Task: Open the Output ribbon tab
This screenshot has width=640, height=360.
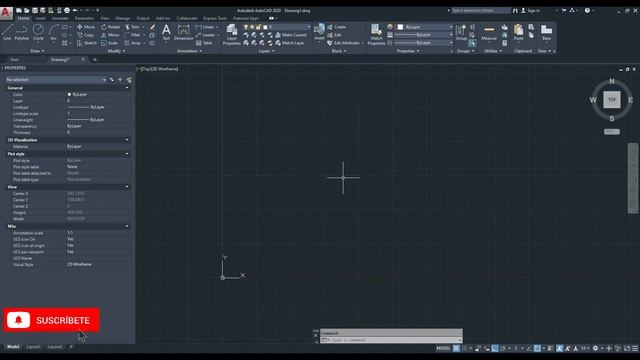Action: click(x=143, y=18)
